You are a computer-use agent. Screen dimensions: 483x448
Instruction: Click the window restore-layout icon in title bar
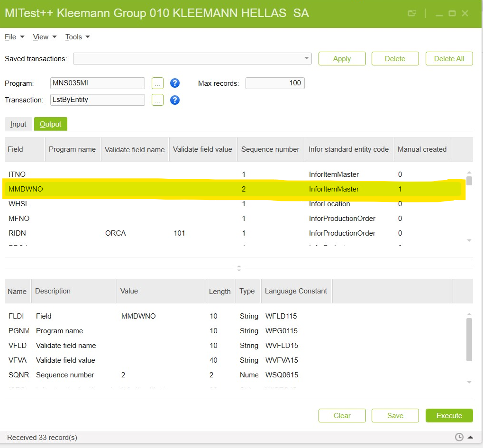click(x=412, y=13)
